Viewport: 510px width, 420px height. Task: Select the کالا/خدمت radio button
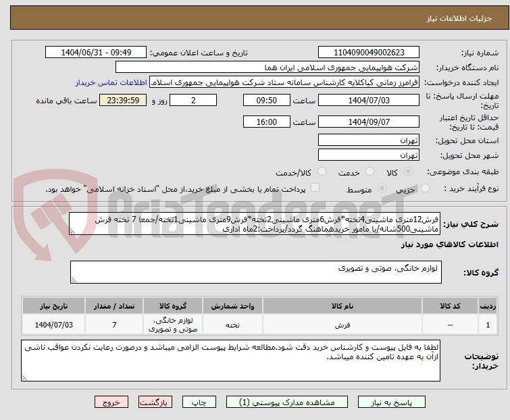[x=322, y=172]
